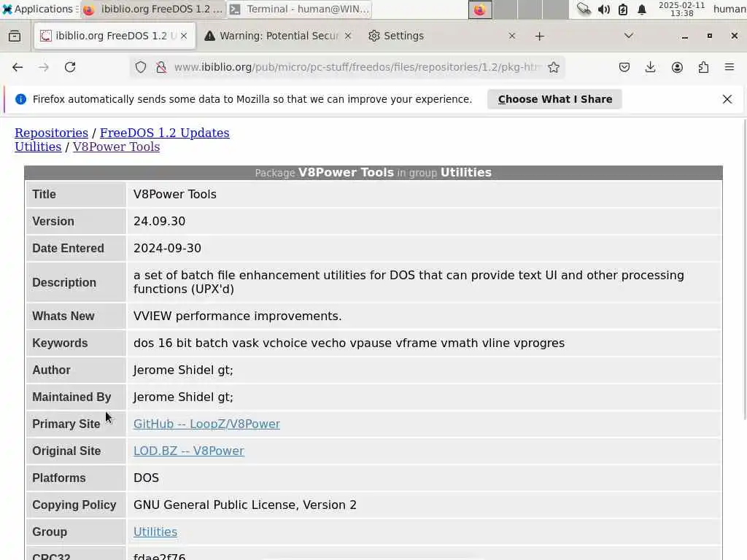
Task: Click the date value 2024-09-30
Action: [x=167, y=249]
